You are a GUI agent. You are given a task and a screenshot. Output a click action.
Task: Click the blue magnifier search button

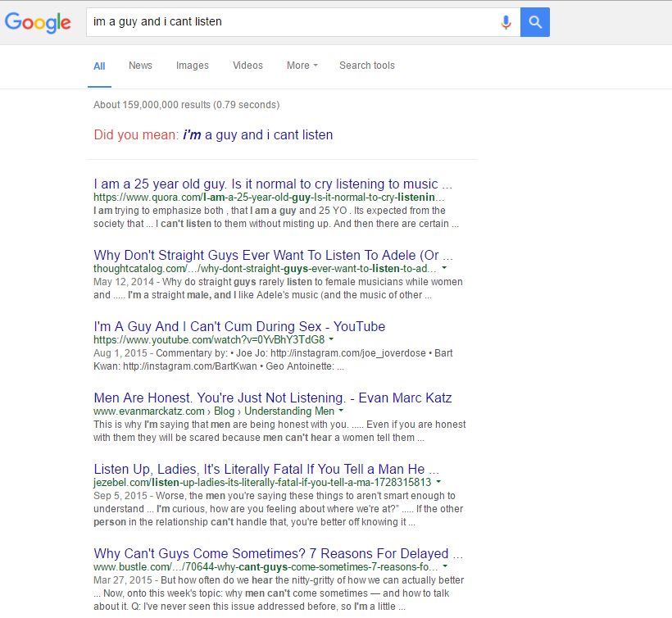(535, 22)
